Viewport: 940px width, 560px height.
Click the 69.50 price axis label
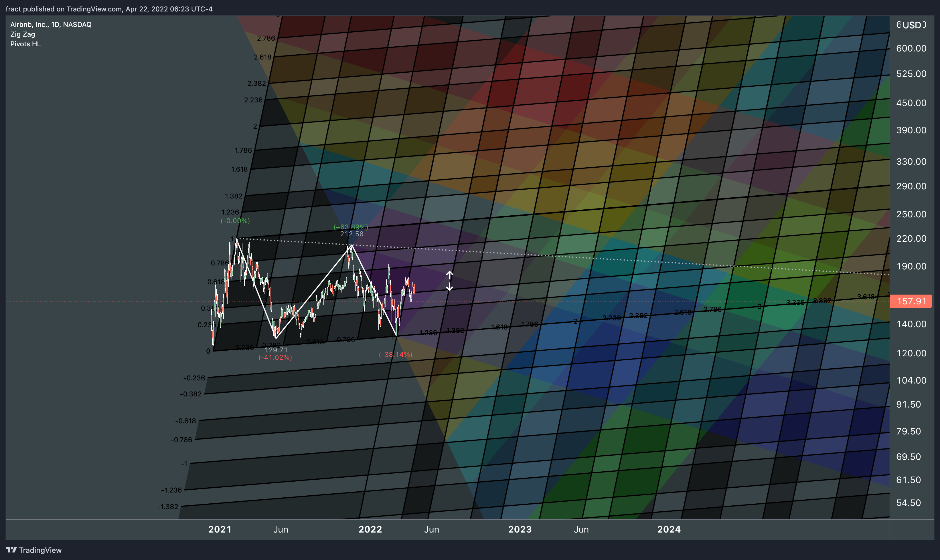[x=908, y=457]
